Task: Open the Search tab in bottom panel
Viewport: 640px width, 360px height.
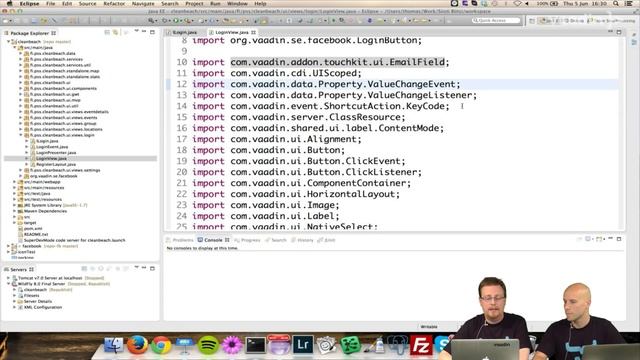Action: [x=276, y=240]
